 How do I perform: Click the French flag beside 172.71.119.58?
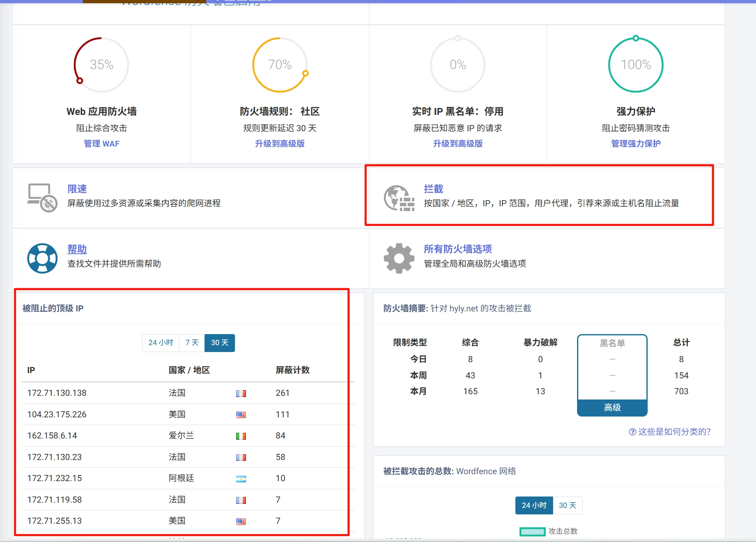[241, 500]
